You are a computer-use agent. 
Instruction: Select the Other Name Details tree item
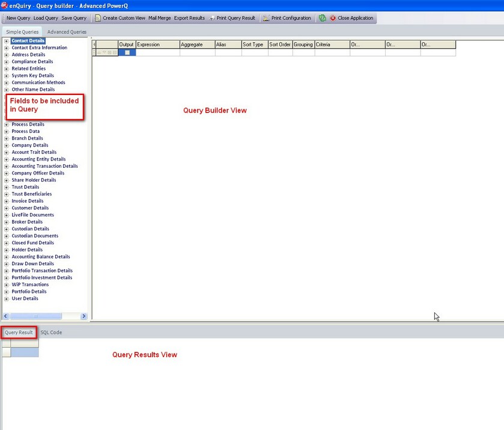pos(33,90)
